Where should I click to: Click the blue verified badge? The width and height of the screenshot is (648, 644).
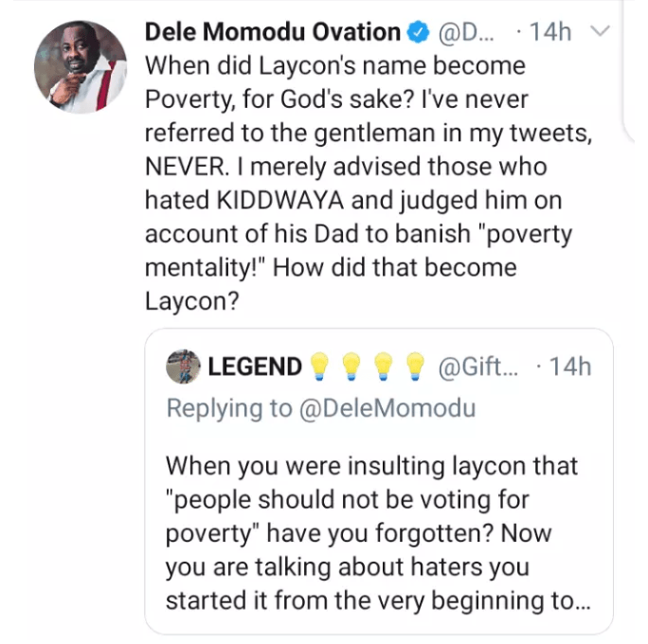point(417,32)
